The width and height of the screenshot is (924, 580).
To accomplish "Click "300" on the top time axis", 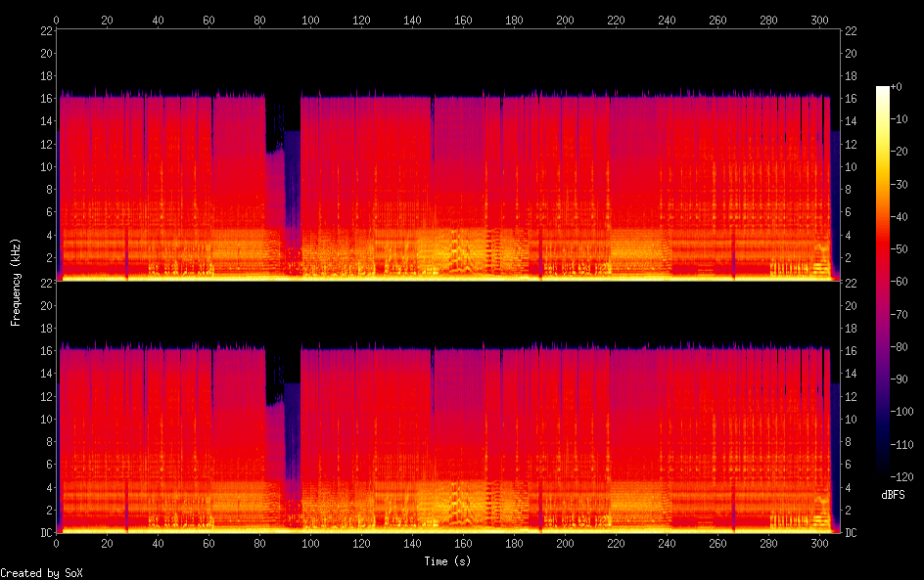I will [x=819, y=20].
